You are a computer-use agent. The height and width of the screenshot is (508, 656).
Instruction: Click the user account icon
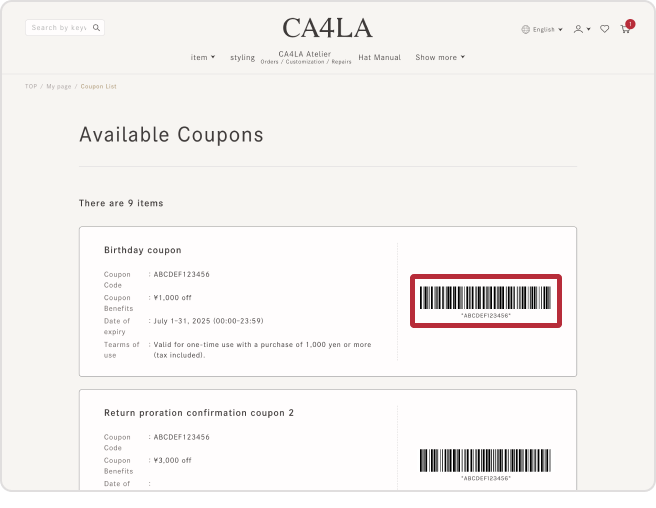pos(578,29)
